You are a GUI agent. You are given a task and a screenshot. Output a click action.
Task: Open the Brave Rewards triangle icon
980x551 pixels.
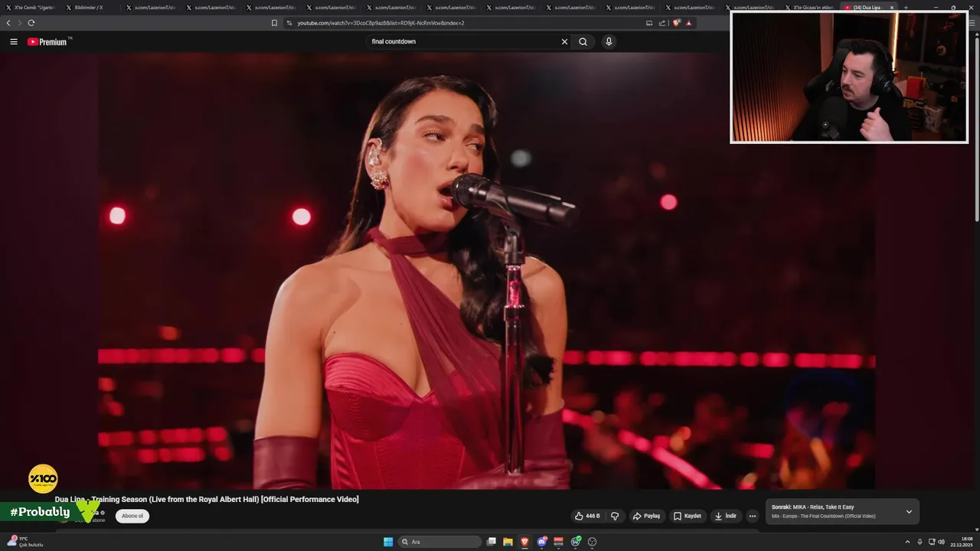(x=688, y=23)
